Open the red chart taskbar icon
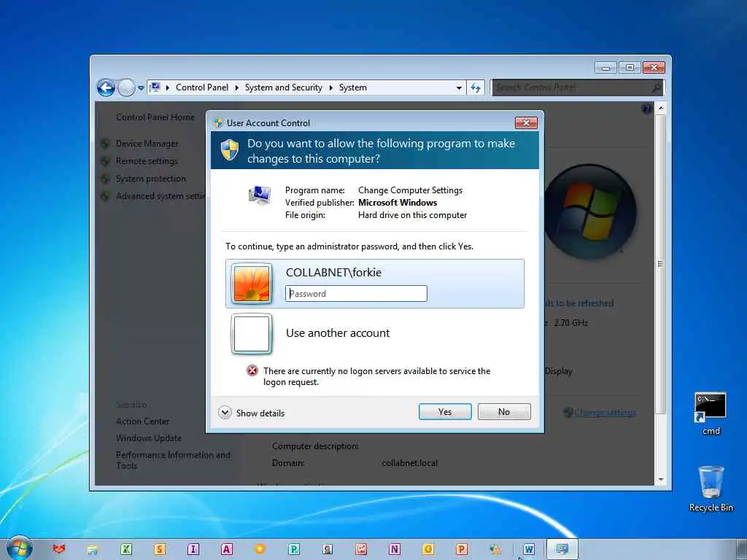This screenshot has width=747, height=560. 361,549
